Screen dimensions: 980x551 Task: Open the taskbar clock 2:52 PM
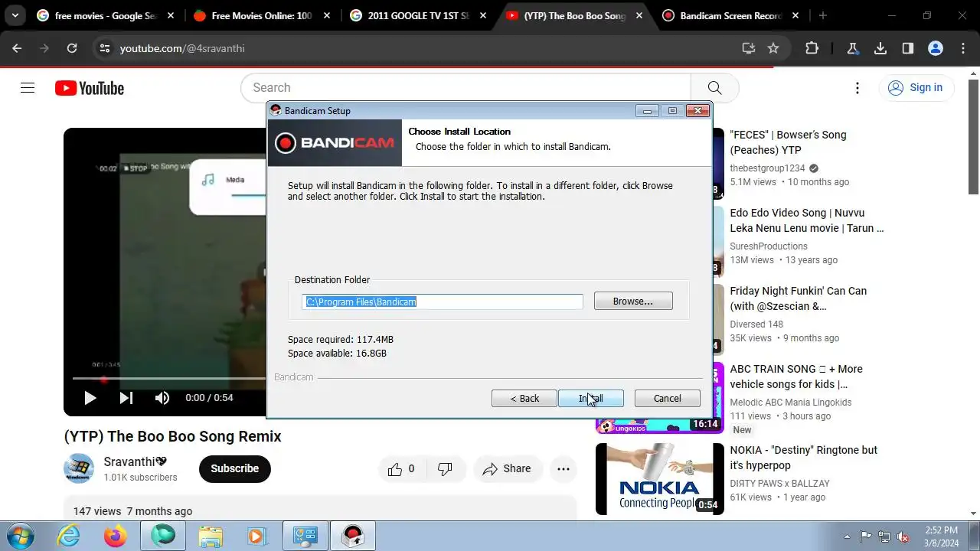pyautogui.click(x=941, y=536)
